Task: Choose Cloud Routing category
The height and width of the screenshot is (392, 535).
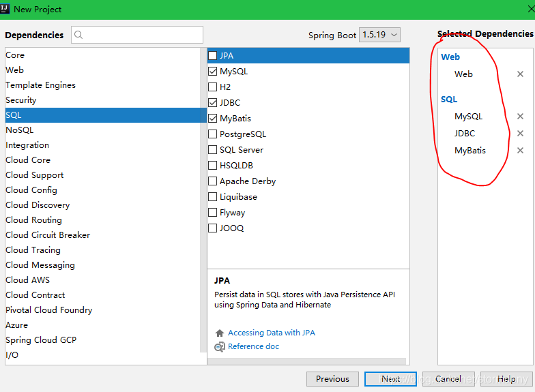Action: (x=102, y=220)
